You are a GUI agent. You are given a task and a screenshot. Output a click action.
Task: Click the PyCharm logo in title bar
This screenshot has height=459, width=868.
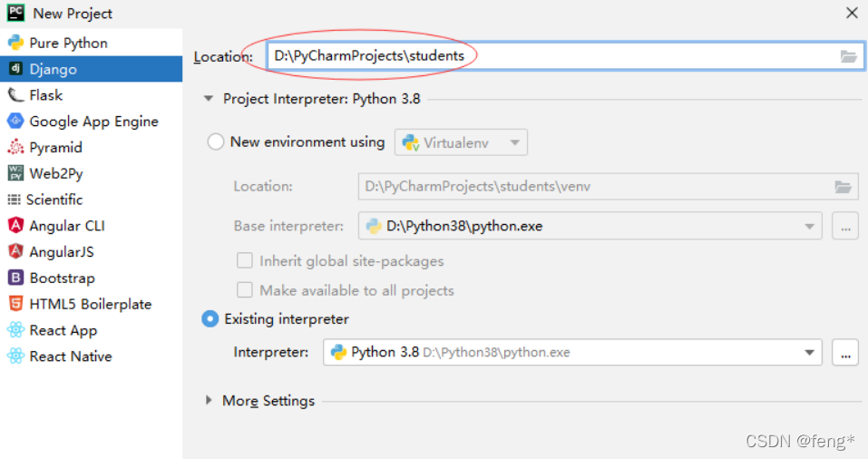point(15,12)
